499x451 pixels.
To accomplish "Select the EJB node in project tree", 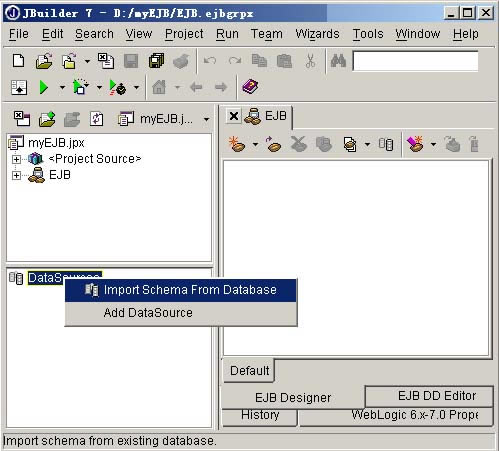I will coord(60,175).
